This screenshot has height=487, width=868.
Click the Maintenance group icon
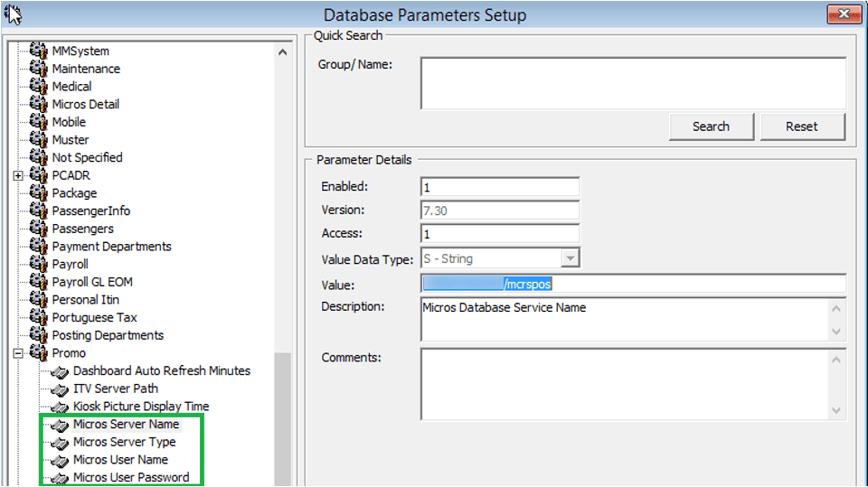point(38,68)
